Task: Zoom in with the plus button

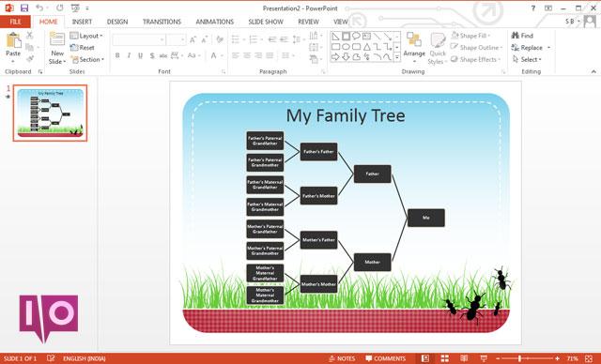Action: tap(557, 358)
